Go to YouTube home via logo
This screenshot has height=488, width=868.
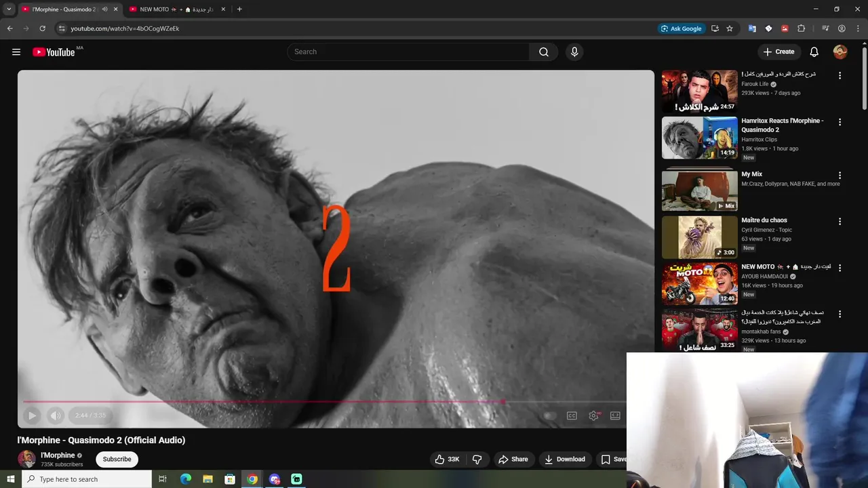coord(54,52)
